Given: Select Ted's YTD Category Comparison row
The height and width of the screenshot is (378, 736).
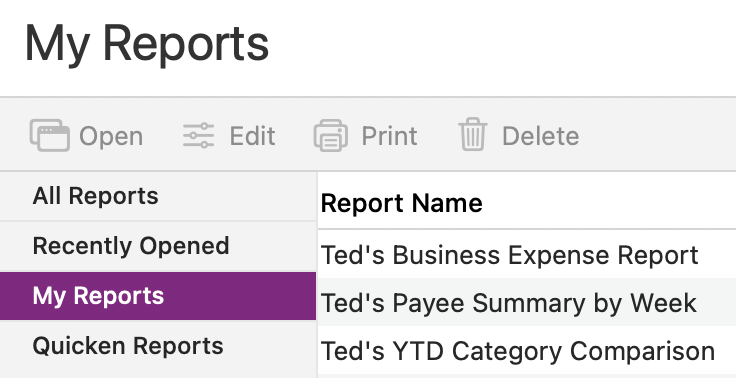Looking at the screenshot, I should coord(527,350).
